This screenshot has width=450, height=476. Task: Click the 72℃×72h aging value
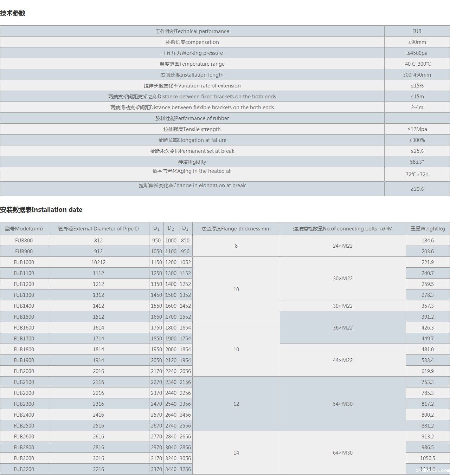pyautogui.click(x=417, y=175)
